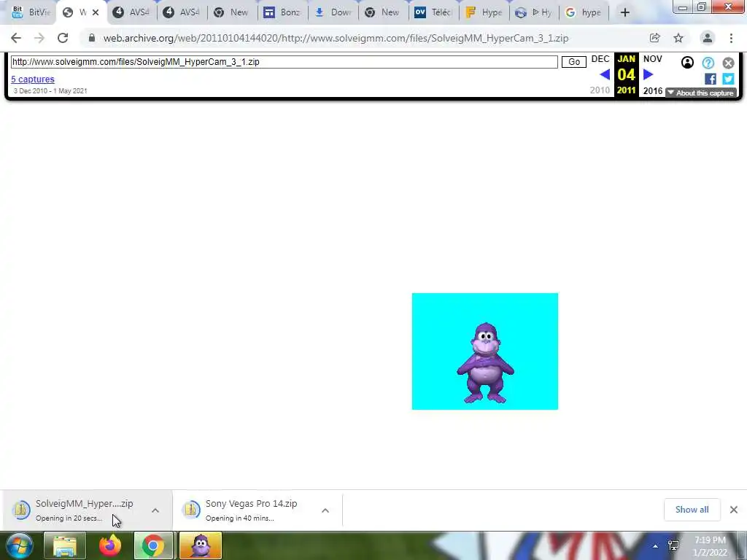Image resolution: width=747 pixels, height=560 pixels.
Task: Click Show all downloads button
Action: [x=692, y=510]
